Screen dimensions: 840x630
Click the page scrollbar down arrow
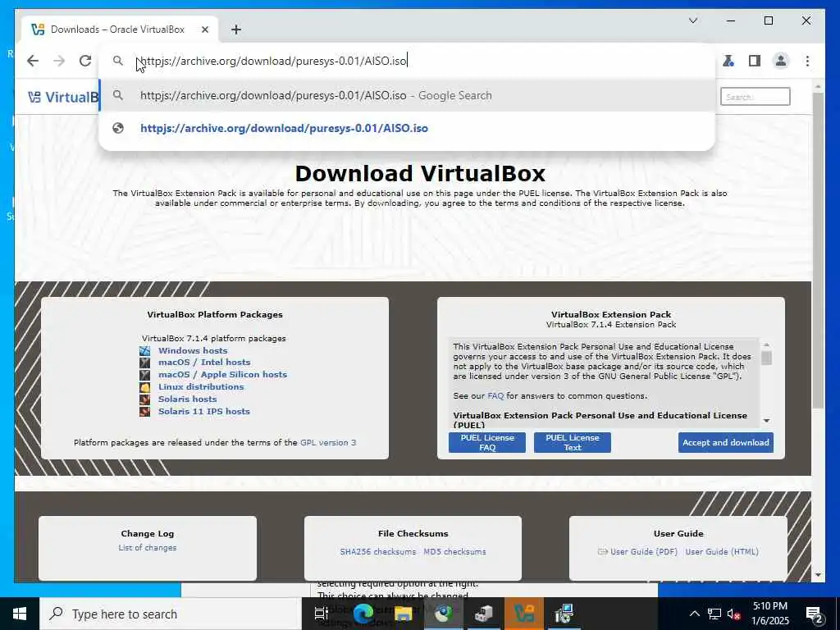[818, 575]
